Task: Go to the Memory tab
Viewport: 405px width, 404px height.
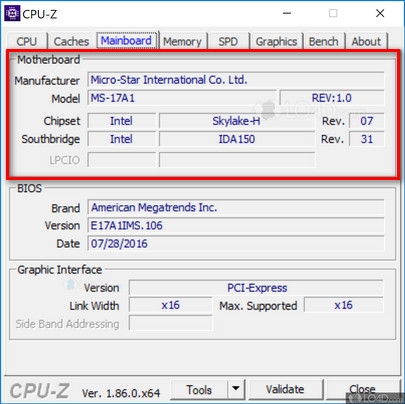Action: (x=182, y=42)
